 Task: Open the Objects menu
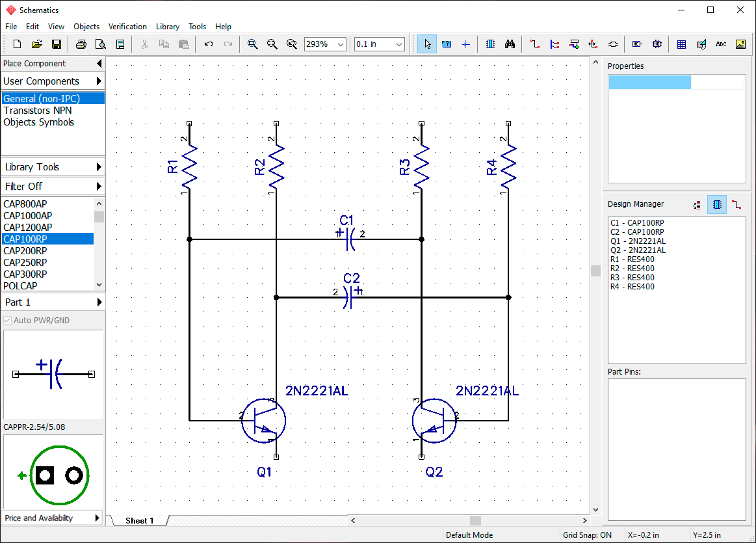click(x=86, y=27)
